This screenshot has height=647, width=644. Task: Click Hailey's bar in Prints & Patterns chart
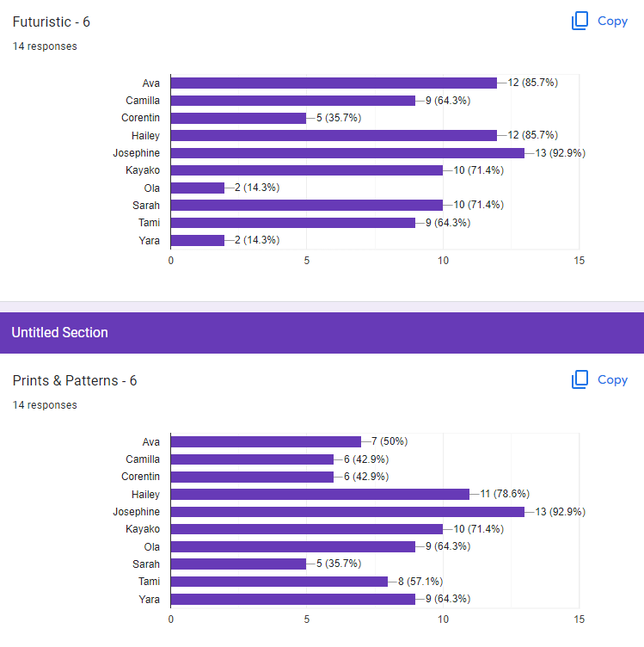[x=321, y=494]
